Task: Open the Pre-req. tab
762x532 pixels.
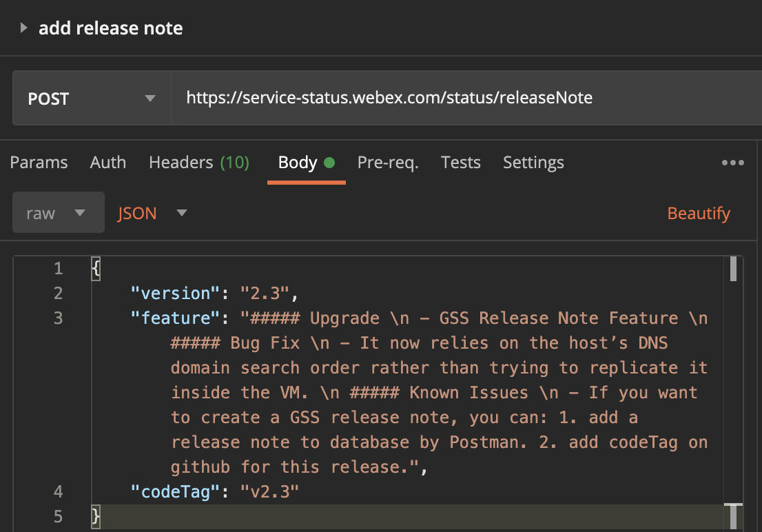Action: (x=388, y=163)
